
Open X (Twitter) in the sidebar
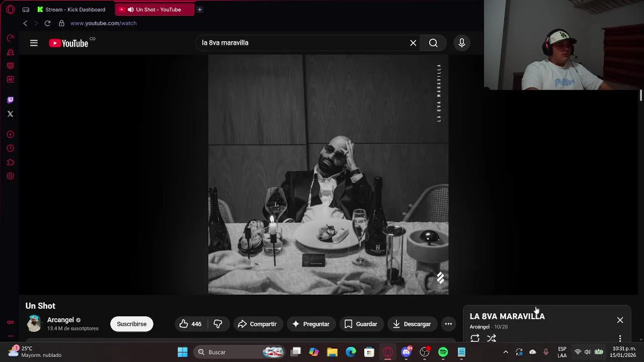[10, 114]
